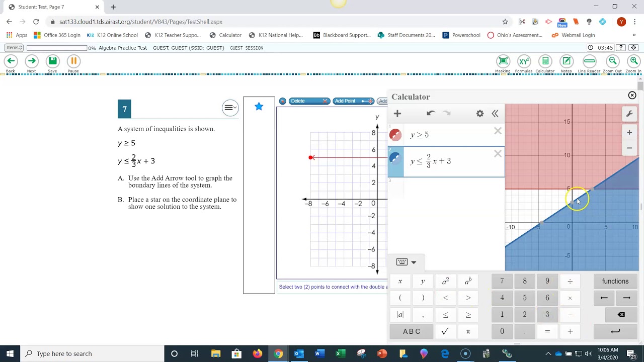This screenshot has width=644, height=362.
Task: Click the browser address bar
Action: point(277,22)
